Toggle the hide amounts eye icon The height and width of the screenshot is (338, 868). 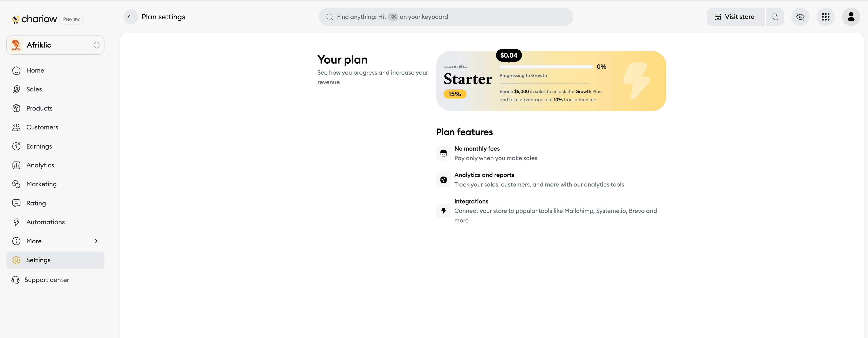[800, 17]
